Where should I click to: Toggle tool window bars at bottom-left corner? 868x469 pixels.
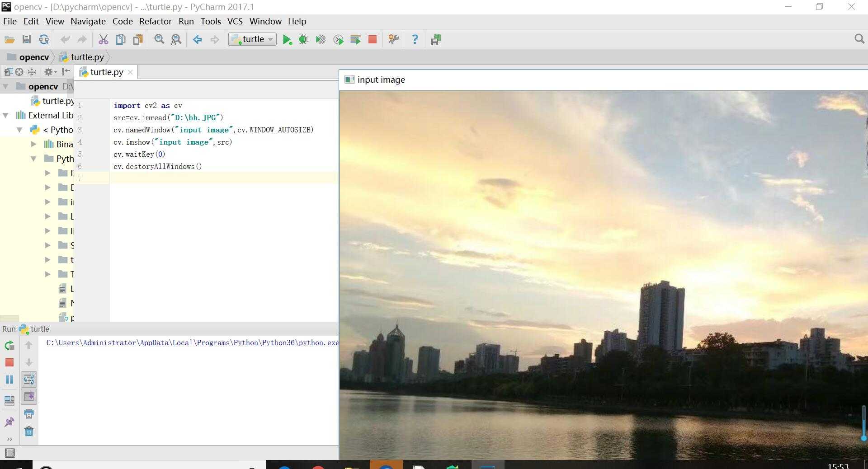click(x=9, y=453)
